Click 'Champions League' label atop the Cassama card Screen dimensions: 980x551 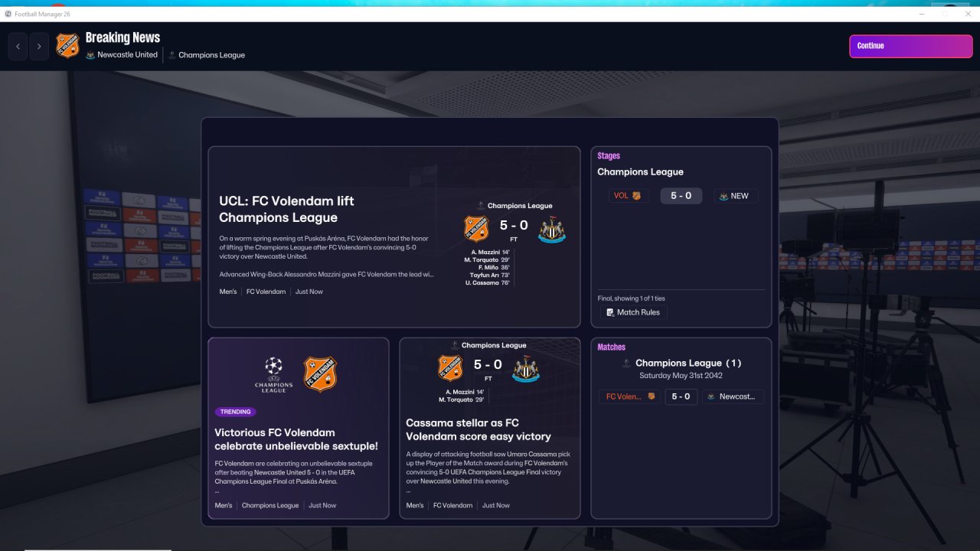tap(494, 345)
